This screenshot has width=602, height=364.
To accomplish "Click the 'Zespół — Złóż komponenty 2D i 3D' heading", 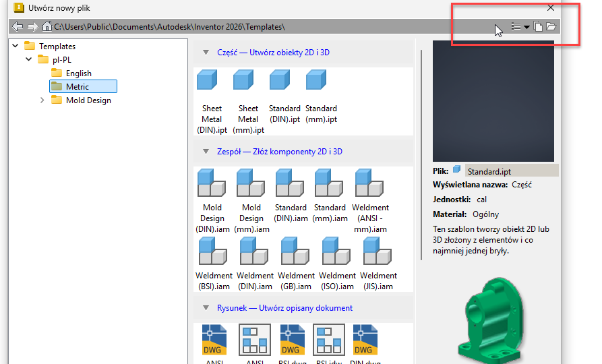I will pyautogui.click(x=280, y=151).
